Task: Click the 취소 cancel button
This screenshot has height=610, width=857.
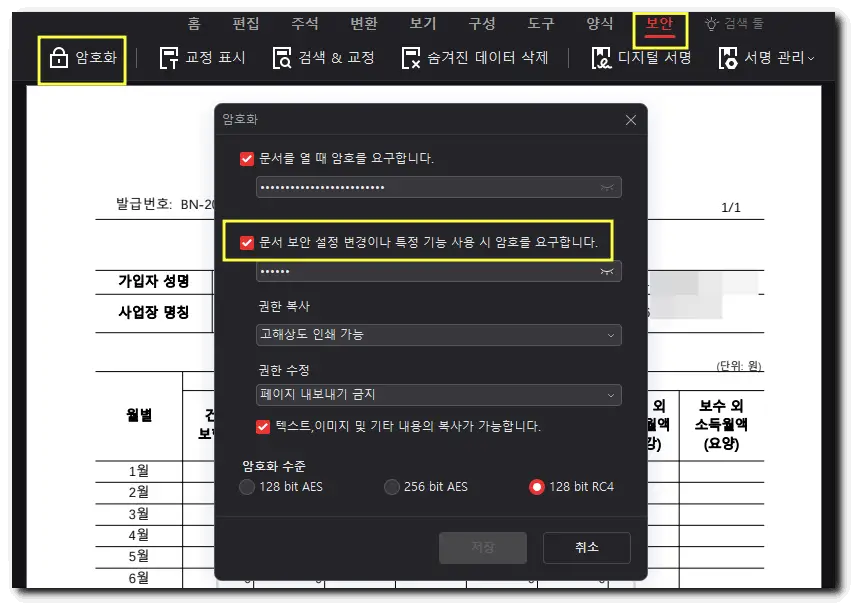Action: click(586, 548)
